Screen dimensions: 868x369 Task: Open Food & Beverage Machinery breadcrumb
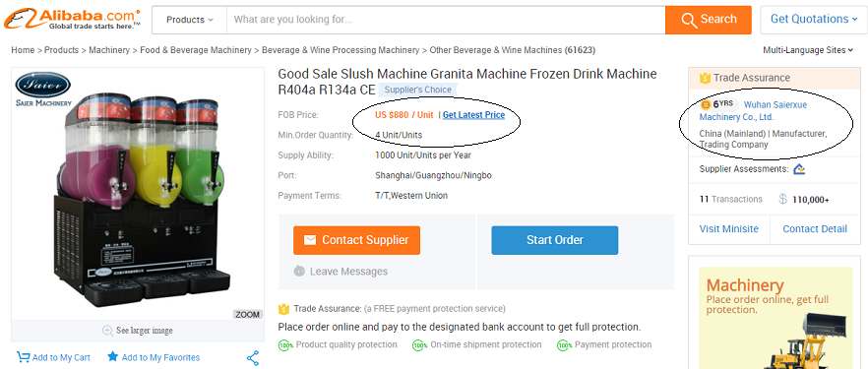pyautogui.click(x=196, y=50)
